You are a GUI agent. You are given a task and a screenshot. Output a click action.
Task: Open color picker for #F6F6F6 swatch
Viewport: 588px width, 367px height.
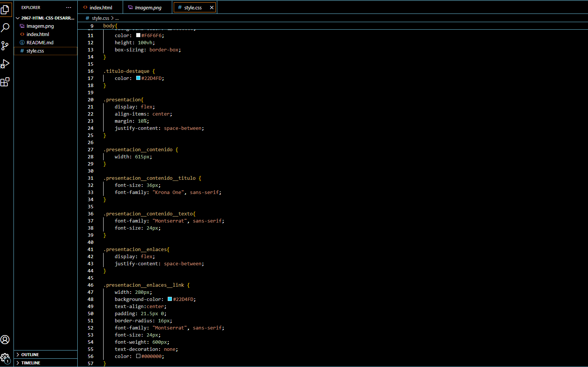[138, 35]
